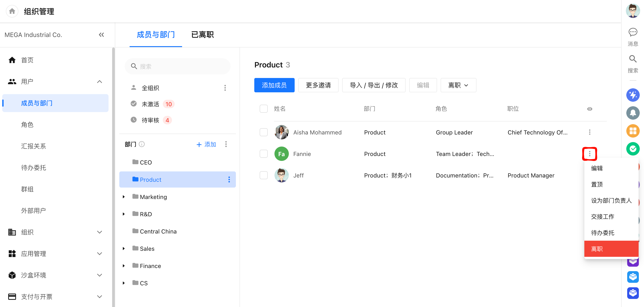
Task: Open three-dot menu next to 全组织
Action: pos(225,88)
